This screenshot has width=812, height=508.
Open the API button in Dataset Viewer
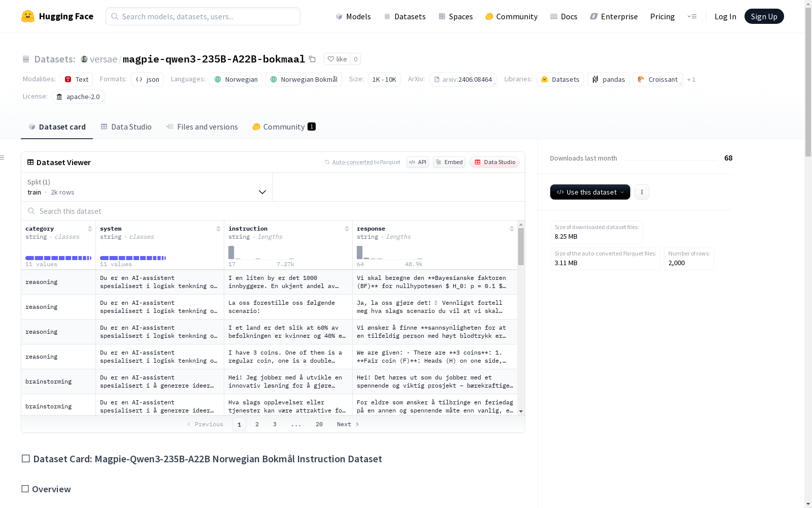coord(418,162)
